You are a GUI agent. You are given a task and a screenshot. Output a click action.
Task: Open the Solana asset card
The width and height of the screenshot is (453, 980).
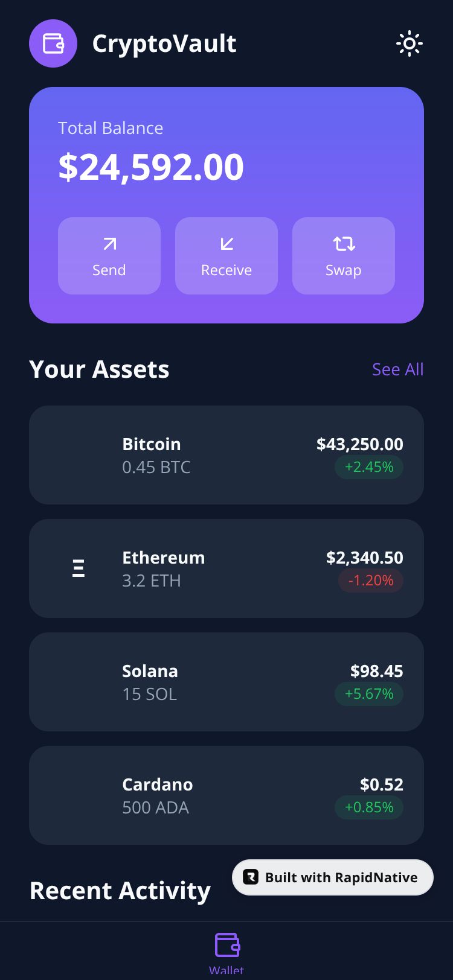coord(226,682)
